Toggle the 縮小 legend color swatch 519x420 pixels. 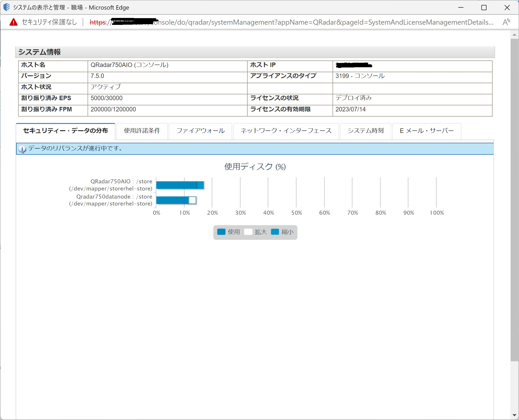275,232
